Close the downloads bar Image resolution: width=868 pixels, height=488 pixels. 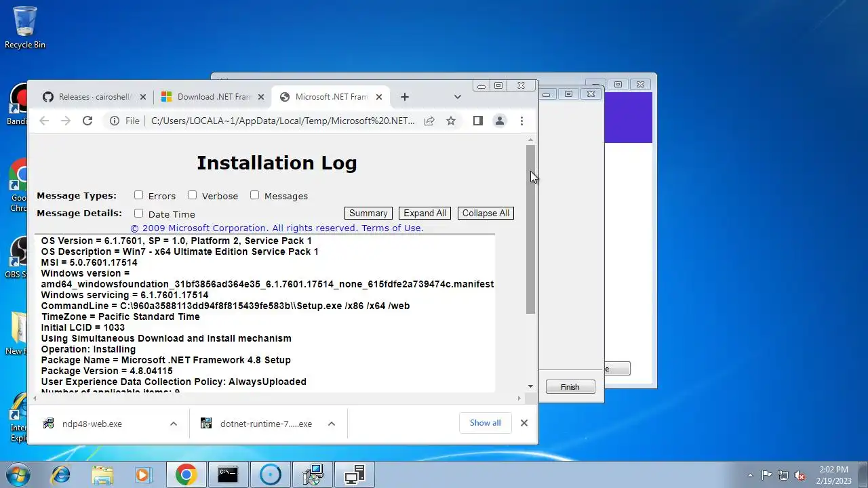pyautogui.click(x=524, y=423)
